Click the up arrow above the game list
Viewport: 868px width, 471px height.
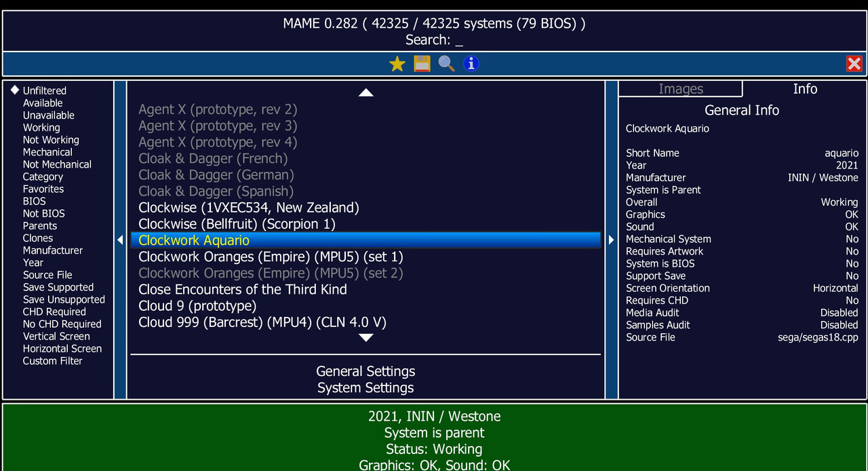[x=366, y=92]
